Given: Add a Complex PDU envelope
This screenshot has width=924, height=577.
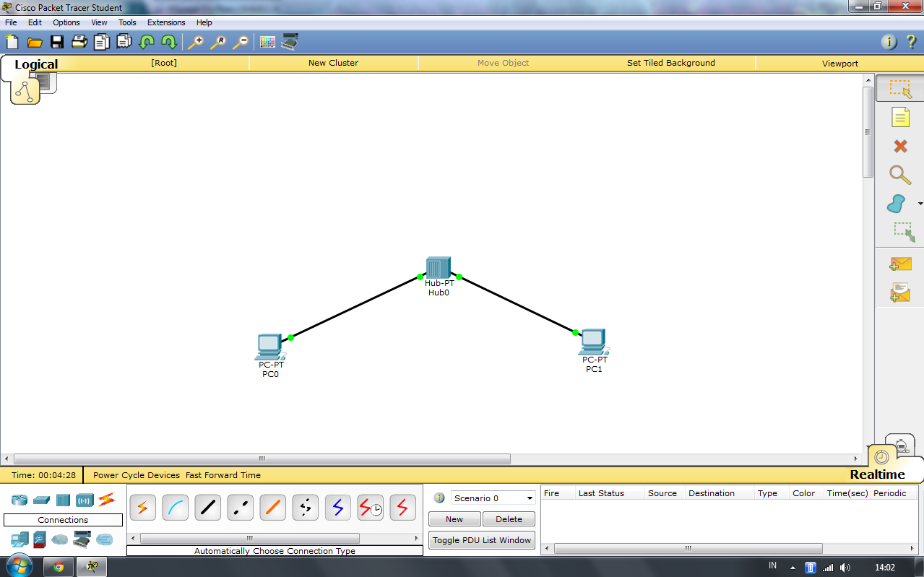Looking at the screenshot, I should pos(900,292).
